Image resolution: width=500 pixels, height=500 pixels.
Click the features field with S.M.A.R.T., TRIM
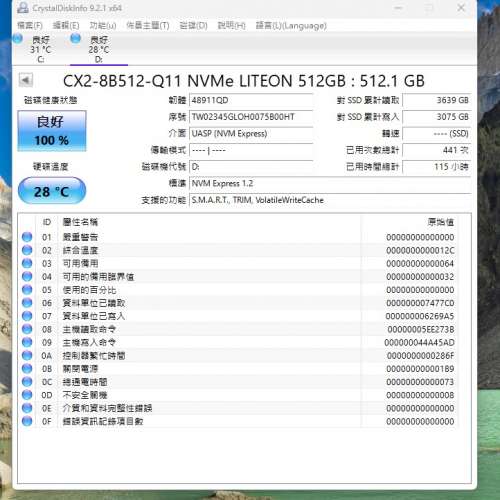click(x=330, y=200)
